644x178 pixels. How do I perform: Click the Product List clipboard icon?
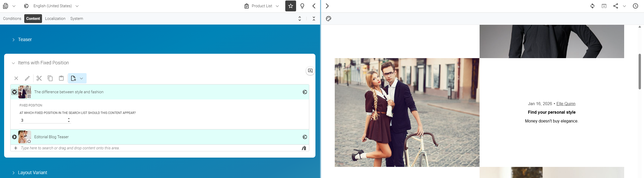coord(247,6)
